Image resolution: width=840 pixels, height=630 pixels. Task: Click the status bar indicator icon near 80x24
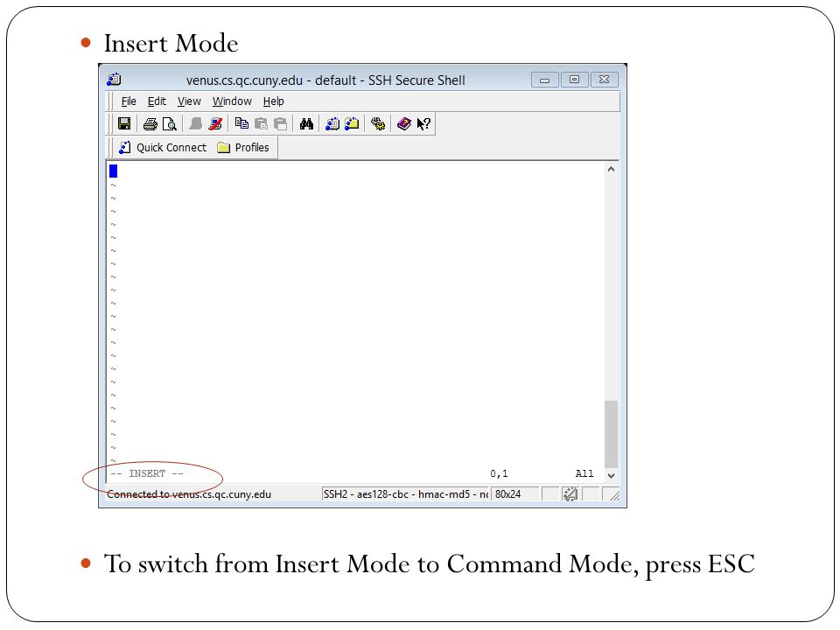tap(570, 493)
